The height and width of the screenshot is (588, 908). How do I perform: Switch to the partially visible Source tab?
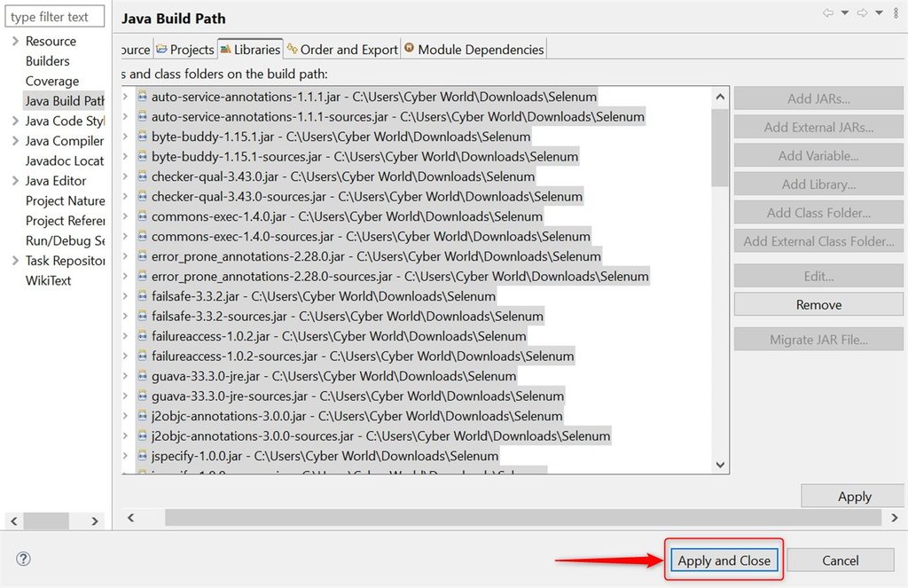[137, 50]
